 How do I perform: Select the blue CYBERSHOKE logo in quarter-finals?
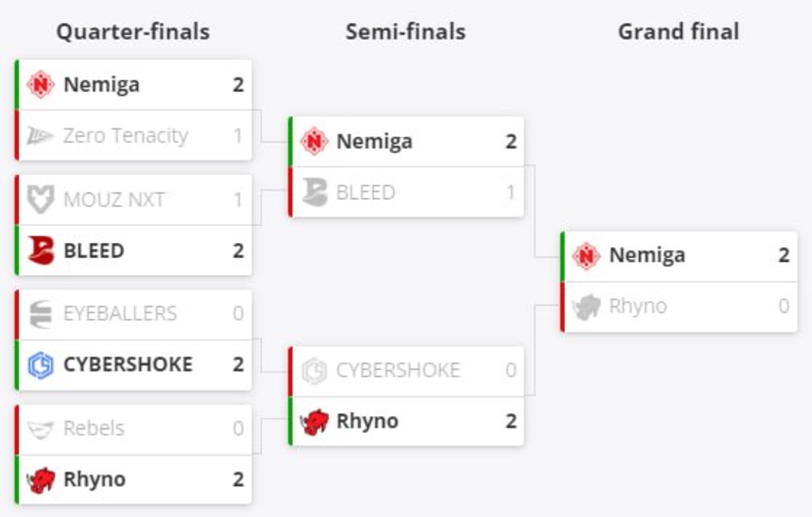(40, 364)
